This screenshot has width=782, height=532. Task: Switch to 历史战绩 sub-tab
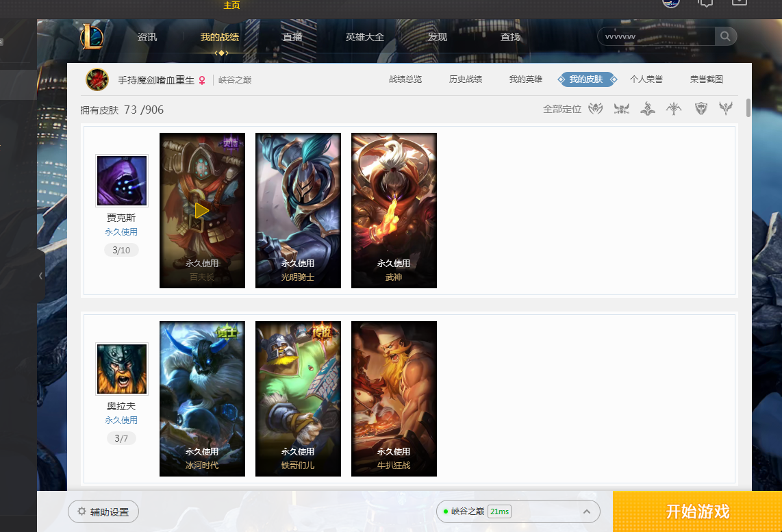[466, 79]
